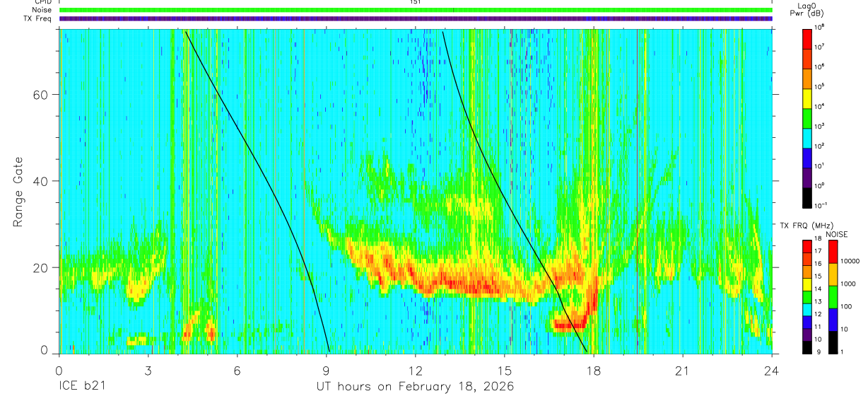Viewport: 868px width, 401px height.
Task: Click the '151' CPID value at top
Action: coord(416,2)
